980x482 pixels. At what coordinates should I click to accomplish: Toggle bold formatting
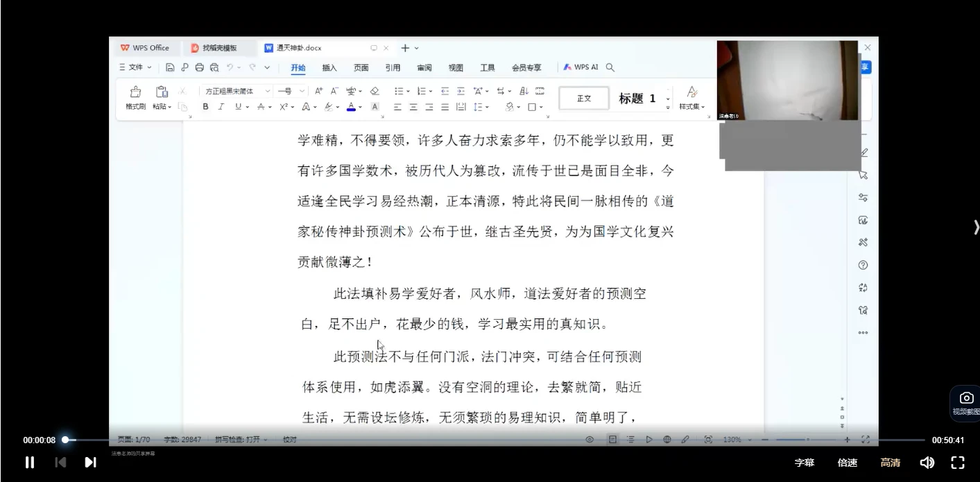tap(205, 107)
